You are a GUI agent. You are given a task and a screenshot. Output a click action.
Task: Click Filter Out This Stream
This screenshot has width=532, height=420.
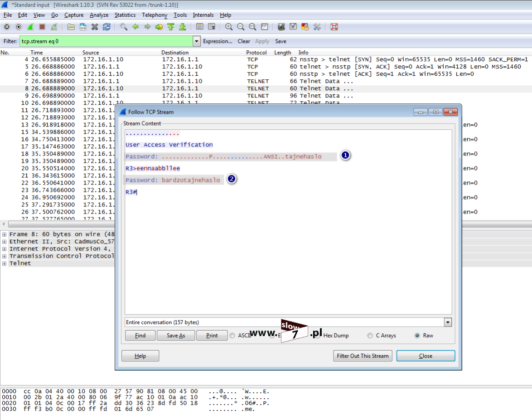click(x=363, y=356)
